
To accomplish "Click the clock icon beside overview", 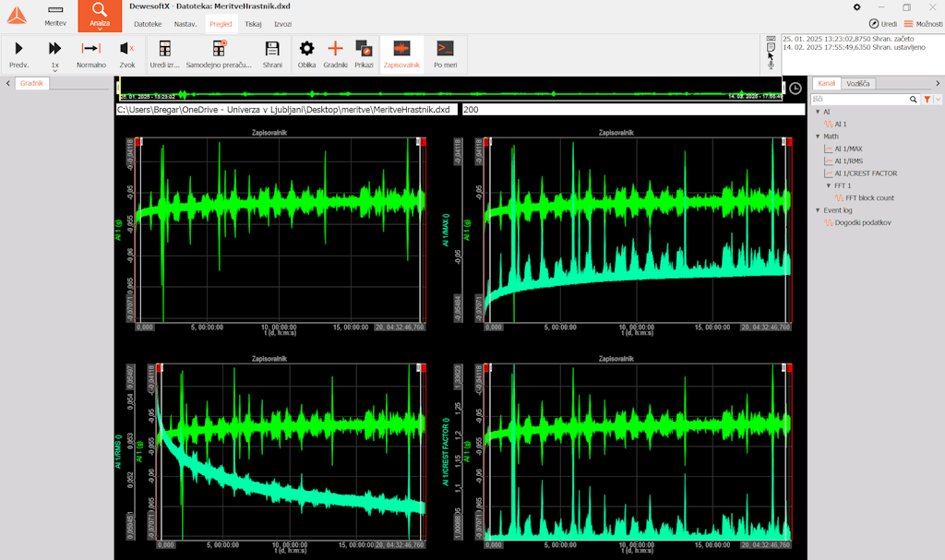I will [795, 89].
